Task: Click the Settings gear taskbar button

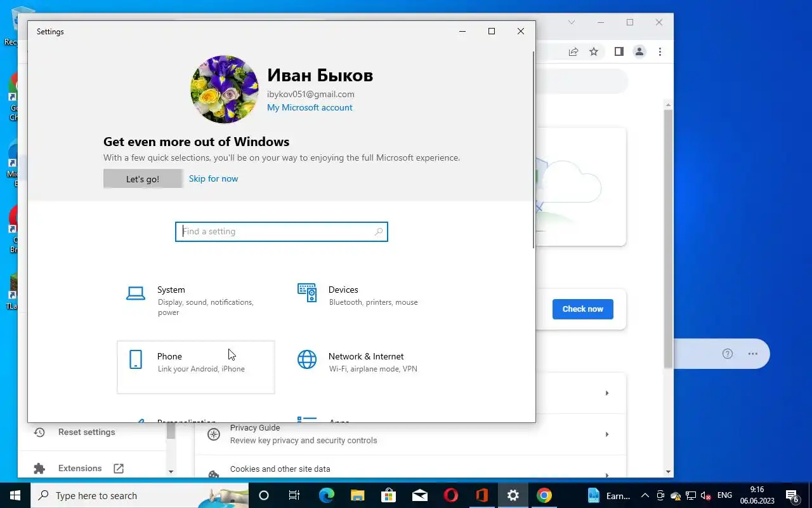Action: coord(513,495)
